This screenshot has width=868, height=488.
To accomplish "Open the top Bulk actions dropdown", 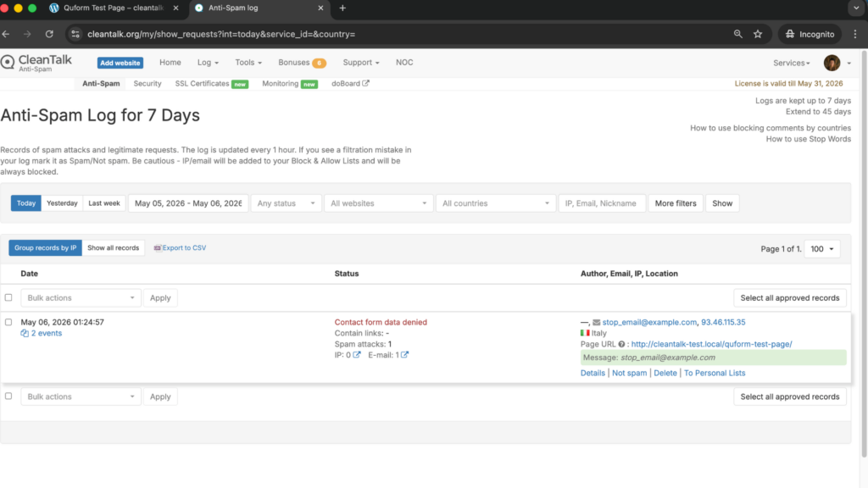I will 81,297.
